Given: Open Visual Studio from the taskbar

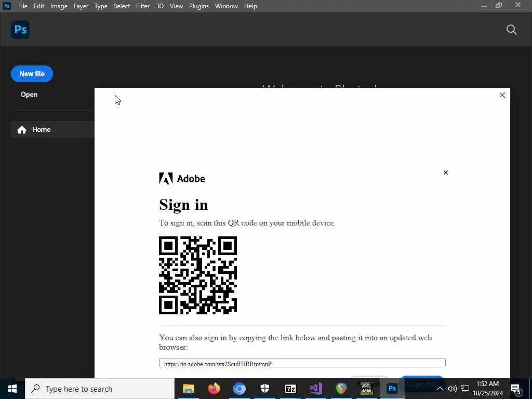Looking at the screenshot, I should [315, 389].
